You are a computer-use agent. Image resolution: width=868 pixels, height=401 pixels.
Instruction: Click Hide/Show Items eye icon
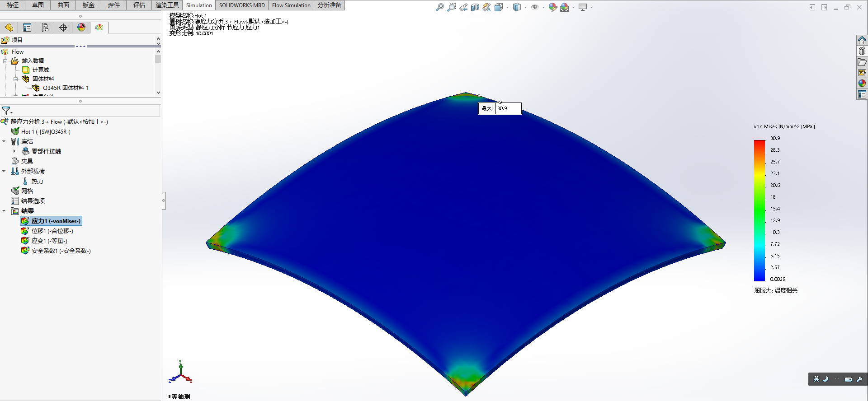pos(535,7)
